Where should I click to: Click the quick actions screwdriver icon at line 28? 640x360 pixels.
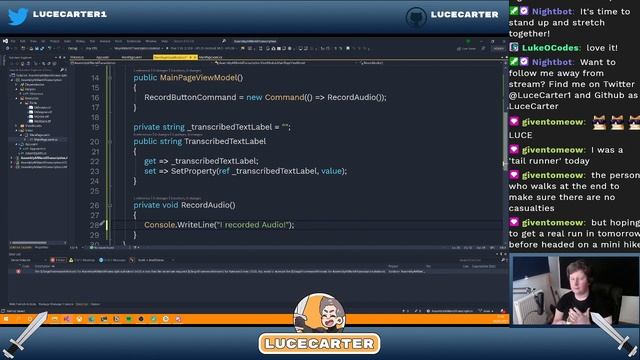(102, 223)
